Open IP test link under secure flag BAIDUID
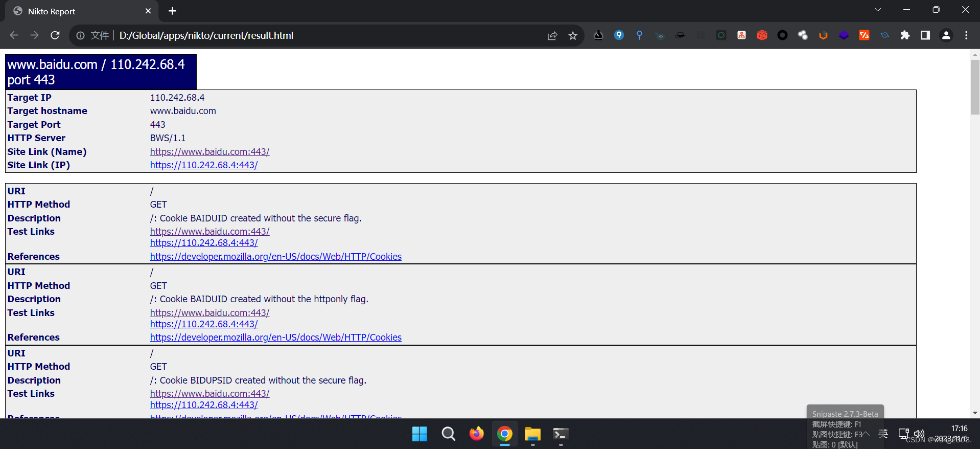Image resolution: width=980 pixels, height=449 pixels. 204,243
